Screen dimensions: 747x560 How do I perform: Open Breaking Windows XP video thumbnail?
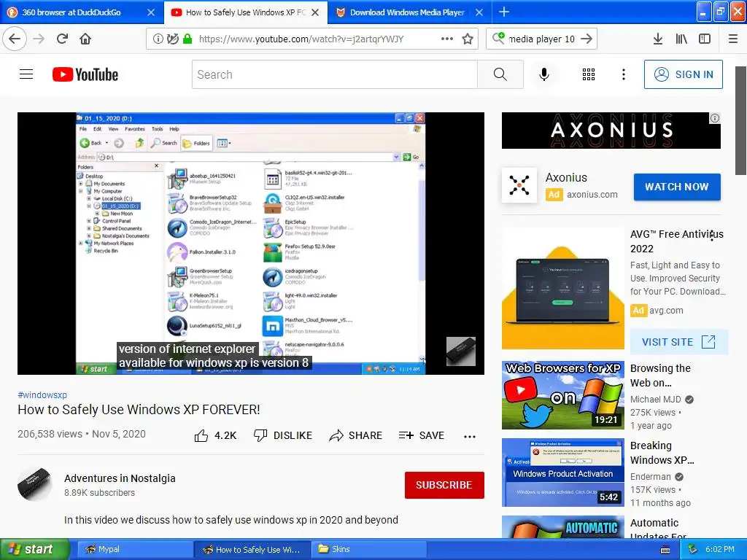point(562,472)
